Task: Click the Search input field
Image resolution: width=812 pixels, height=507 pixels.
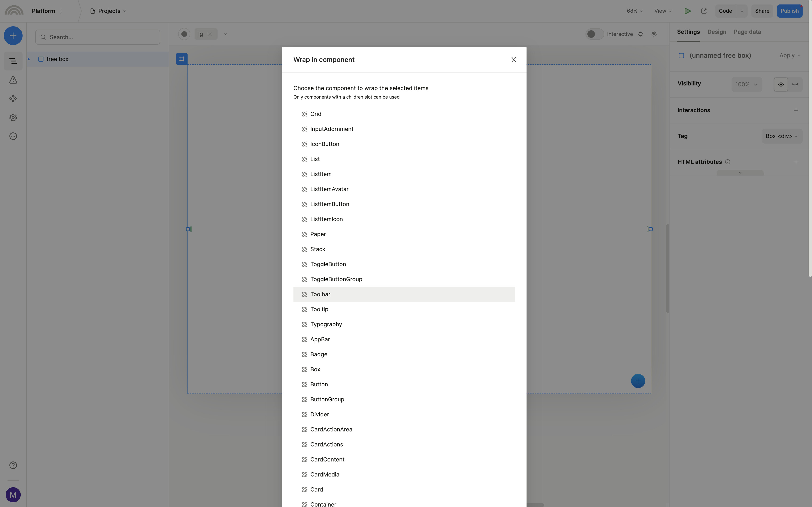Action: [98, 37]
